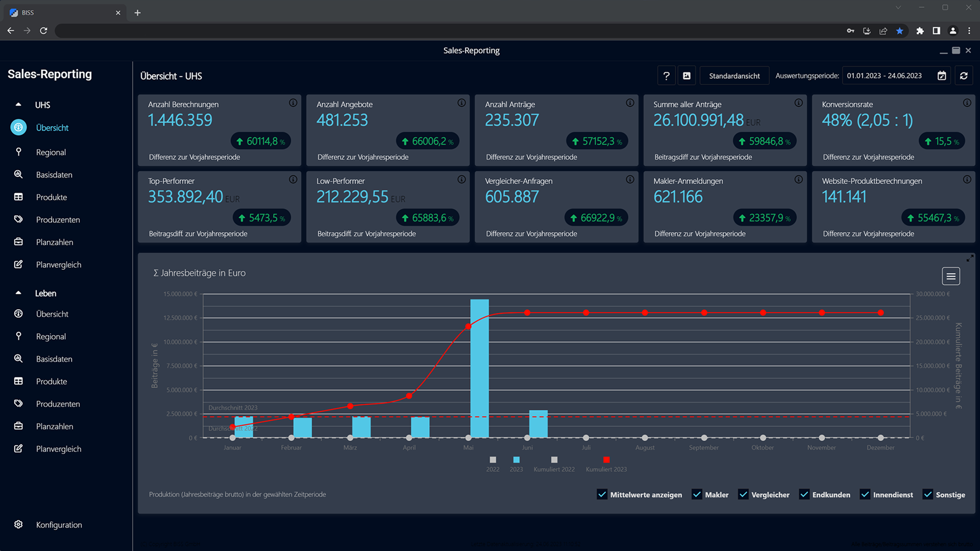Open Produzenten under UHS section

58,219
